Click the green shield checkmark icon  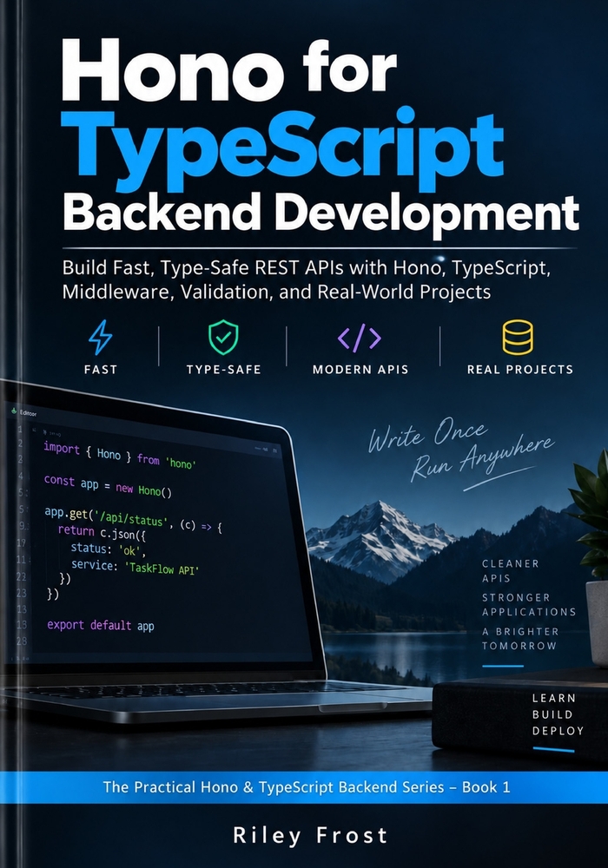223,338
